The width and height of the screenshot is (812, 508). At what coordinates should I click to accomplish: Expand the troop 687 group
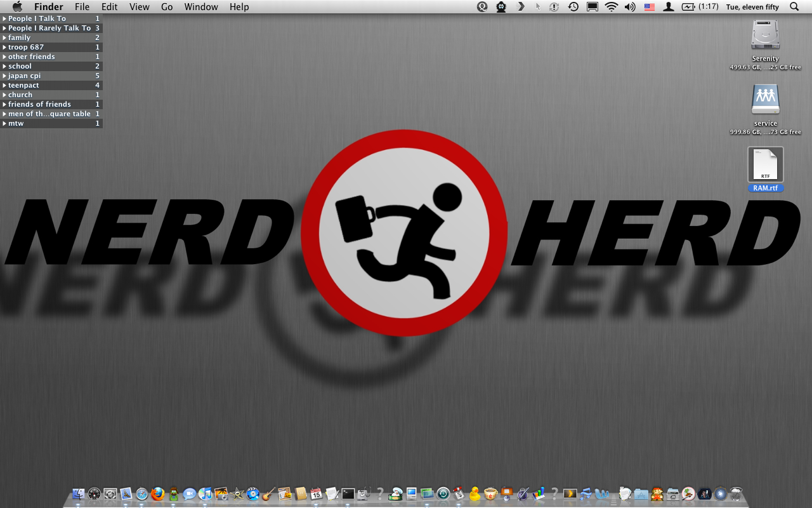click(4, 47)
